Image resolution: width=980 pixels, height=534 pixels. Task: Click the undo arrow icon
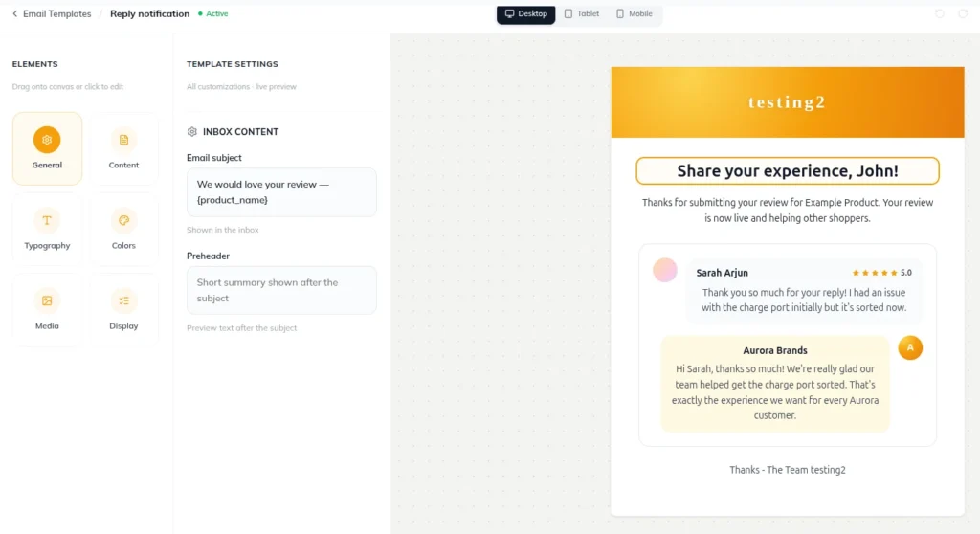(940, 13)
